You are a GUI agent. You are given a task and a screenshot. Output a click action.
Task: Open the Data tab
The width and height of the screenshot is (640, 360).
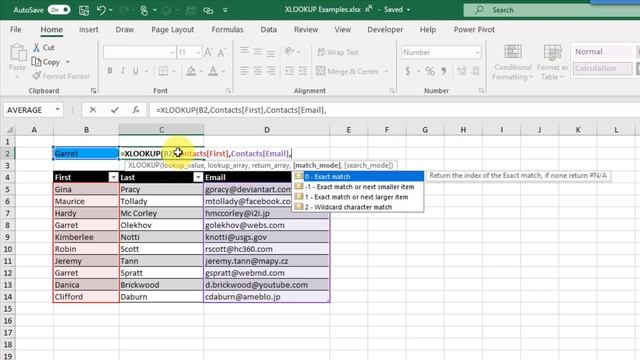pos(269,29)
